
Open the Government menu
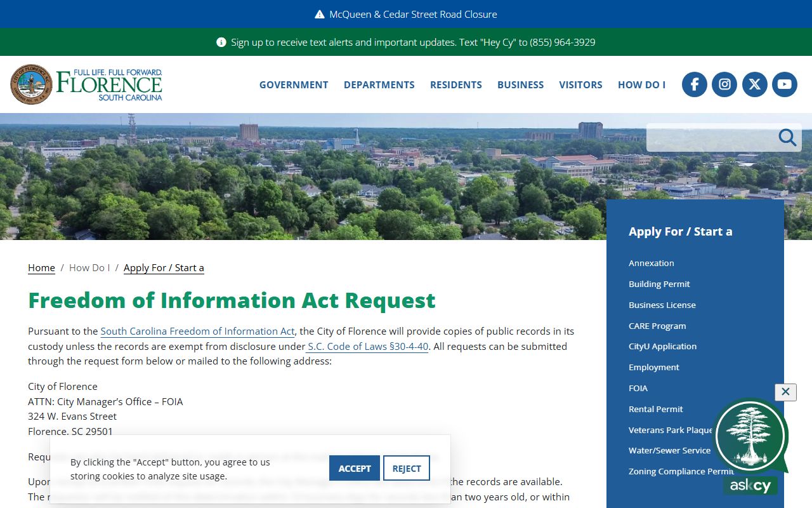(294, 85)
